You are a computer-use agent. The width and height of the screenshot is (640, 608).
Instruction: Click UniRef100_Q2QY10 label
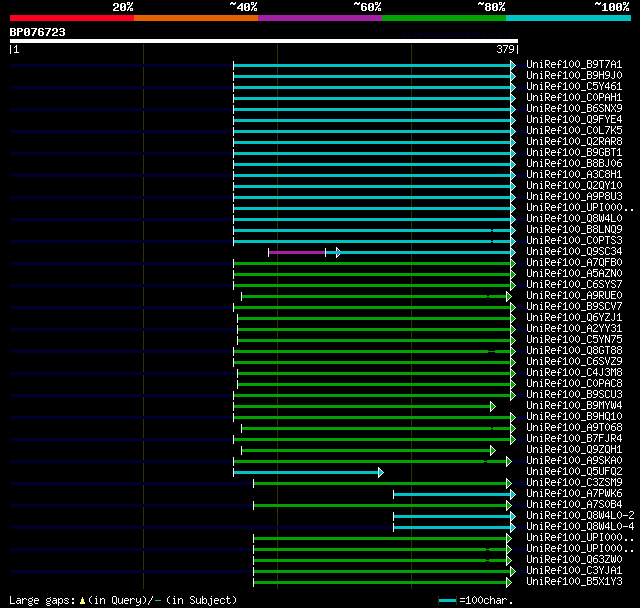point(574,186)
